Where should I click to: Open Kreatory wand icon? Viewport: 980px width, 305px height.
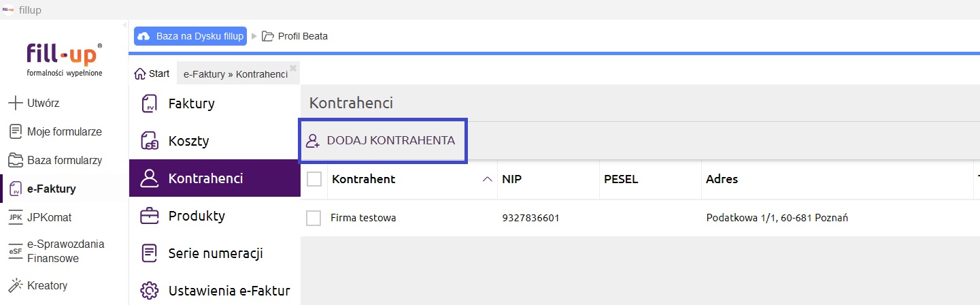coord(15,285)
